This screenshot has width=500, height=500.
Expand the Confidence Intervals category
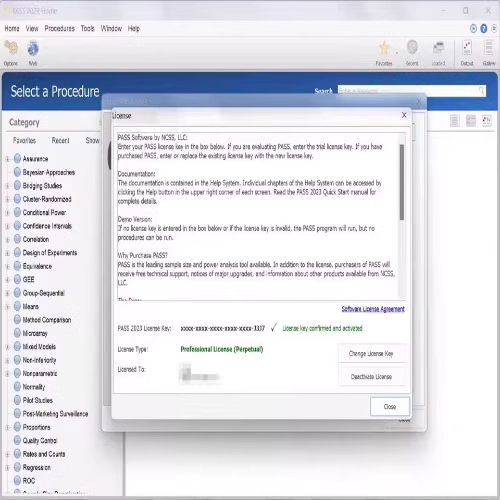point(7,226)
